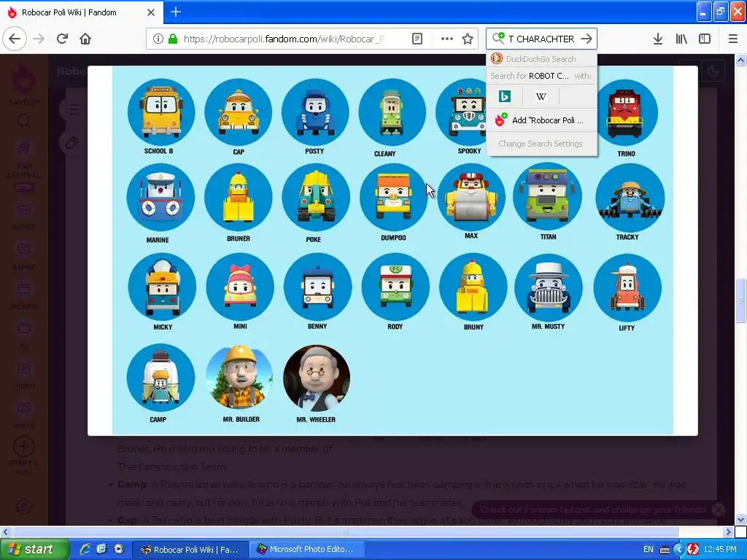
Task: Click the Bruner character image
Action: click(x=239, y=197)
